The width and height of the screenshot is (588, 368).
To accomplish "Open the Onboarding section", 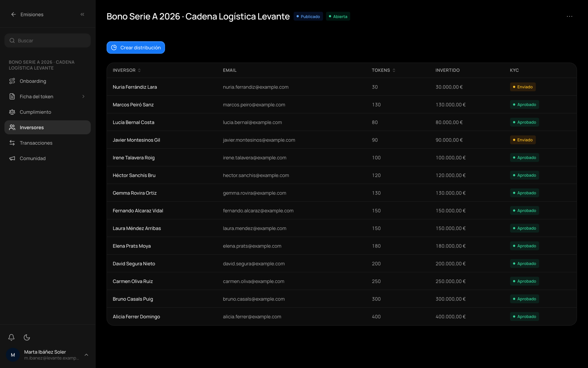I will click(48, 81).
